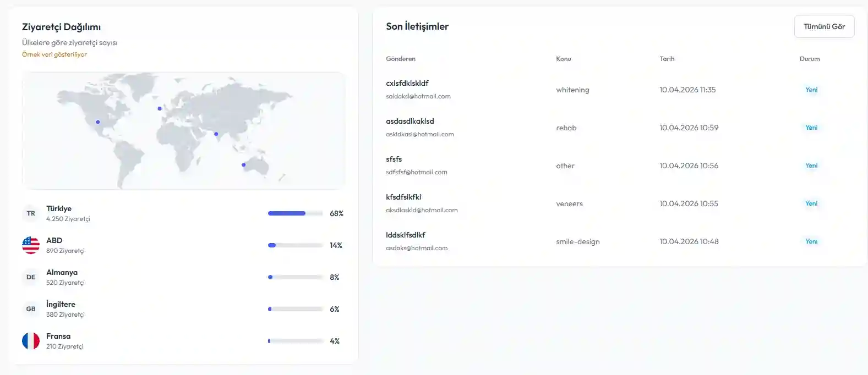Open message from sender asdasdlkaklsd
Screen dimensions: 868x375
(x=410, y=122)
